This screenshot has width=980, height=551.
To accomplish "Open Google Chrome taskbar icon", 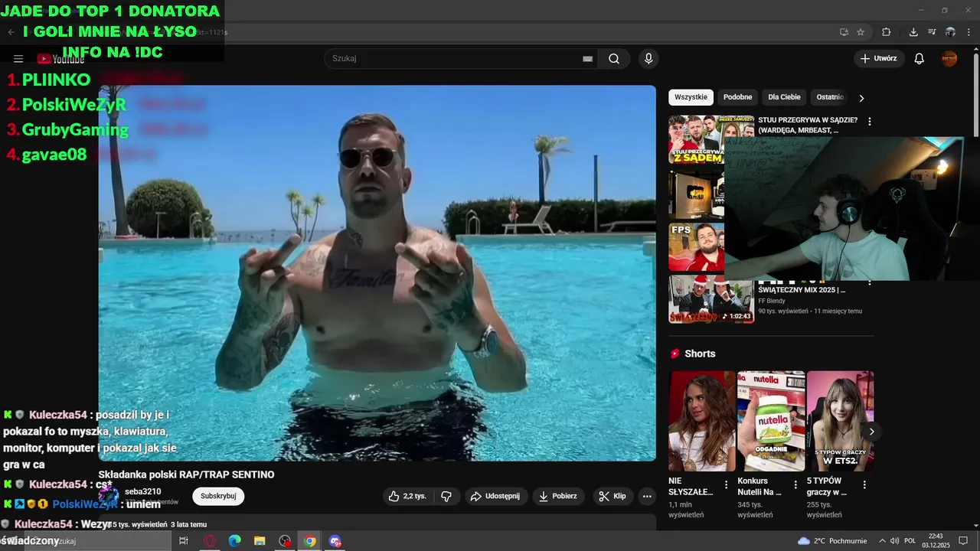I will tap(310, 541).
